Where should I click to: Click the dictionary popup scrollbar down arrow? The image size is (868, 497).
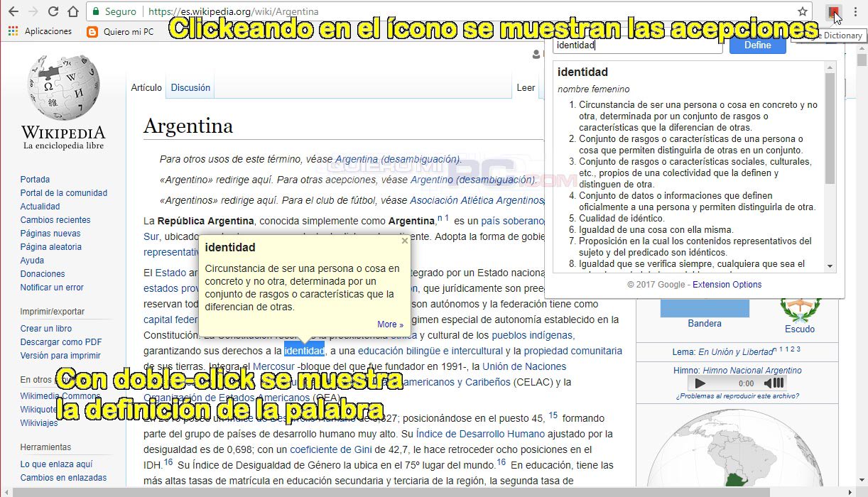830,266
